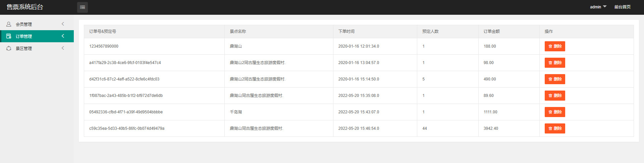The image size is (644, 163).
Task: Toggle the hamburger sidebar menu icon
Action: (83, 7)
